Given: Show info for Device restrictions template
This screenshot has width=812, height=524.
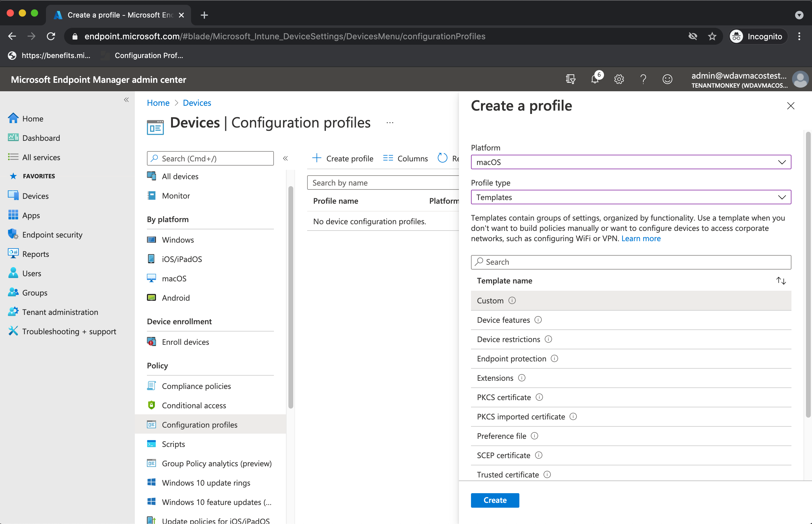Looking at the screenshot, I should click(548, 339).
